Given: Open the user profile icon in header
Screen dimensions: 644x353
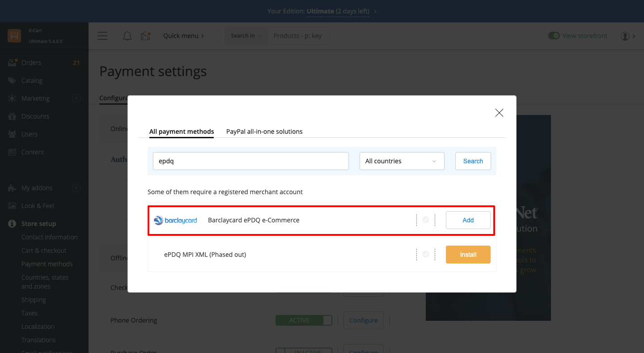Looking at the screenshot, I should click(x=625, y=36).
